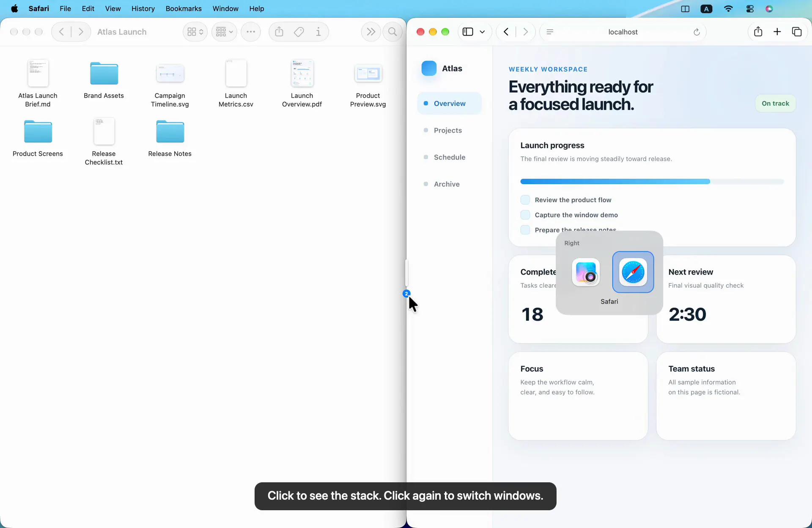Click the Finder forward arrow button
Viewport: 812px width, 528px height.
click(x=81, y=32)
